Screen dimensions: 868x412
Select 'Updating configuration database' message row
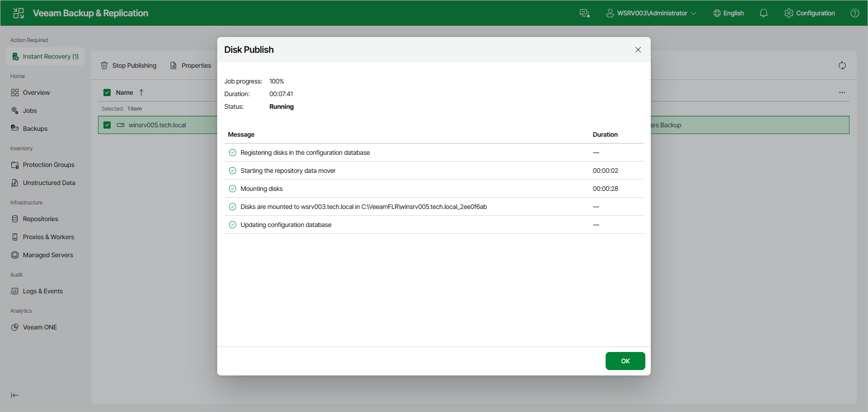point(434,225)
